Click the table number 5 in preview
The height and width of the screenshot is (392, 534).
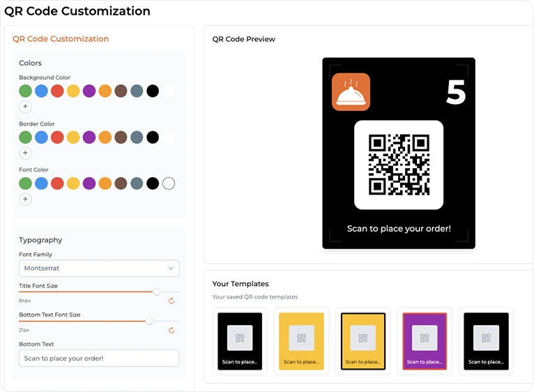(x=456, y=92)
